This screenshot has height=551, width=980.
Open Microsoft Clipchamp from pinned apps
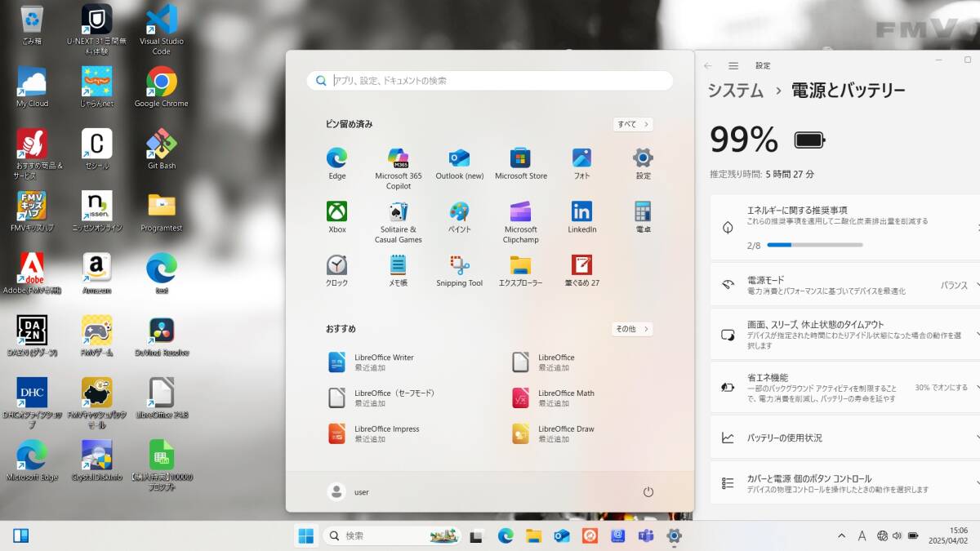click(521, 223)
